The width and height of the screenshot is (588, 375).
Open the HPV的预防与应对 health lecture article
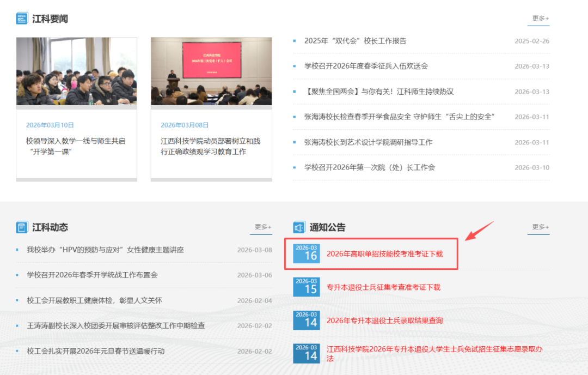pos(105,250)
